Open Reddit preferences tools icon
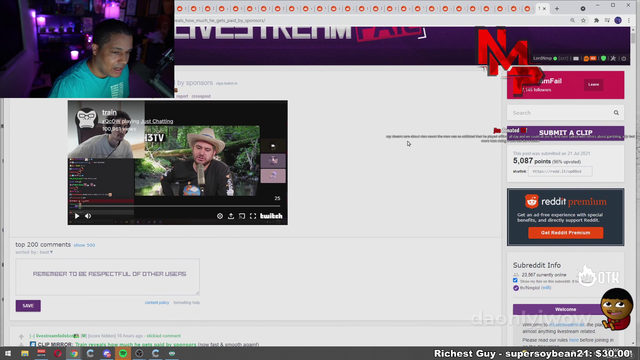 coord(613,59)
